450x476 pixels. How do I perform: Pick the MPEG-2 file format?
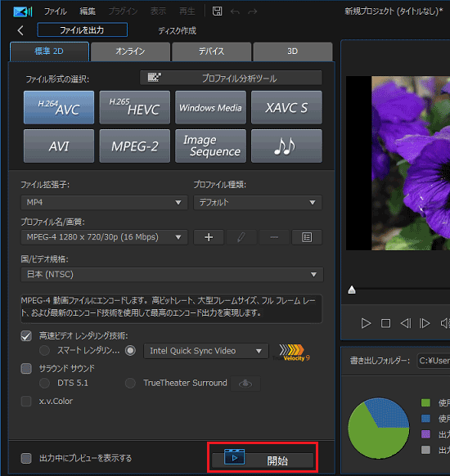click(x=134, y=146)
